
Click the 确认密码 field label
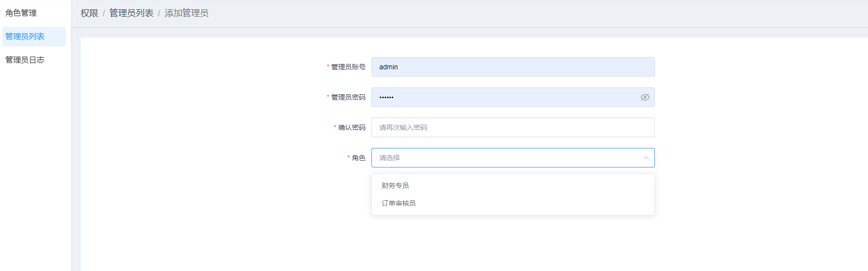point(351,127)
